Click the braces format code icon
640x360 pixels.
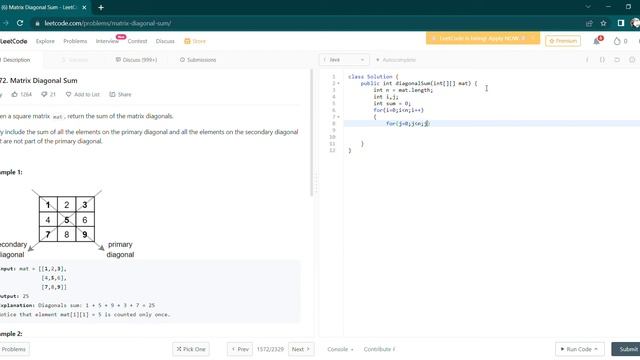pyautogui.click(x=602, y=60)
